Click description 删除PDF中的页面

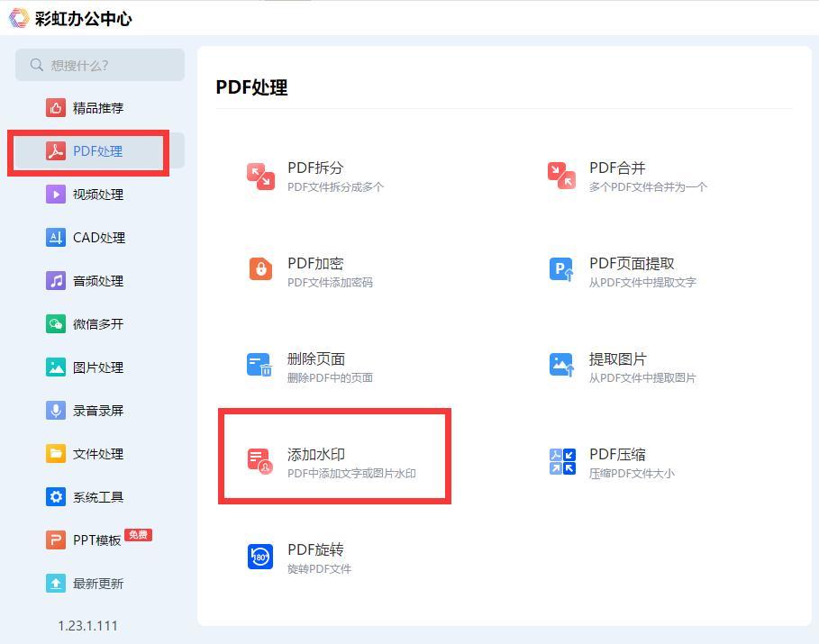330,377
